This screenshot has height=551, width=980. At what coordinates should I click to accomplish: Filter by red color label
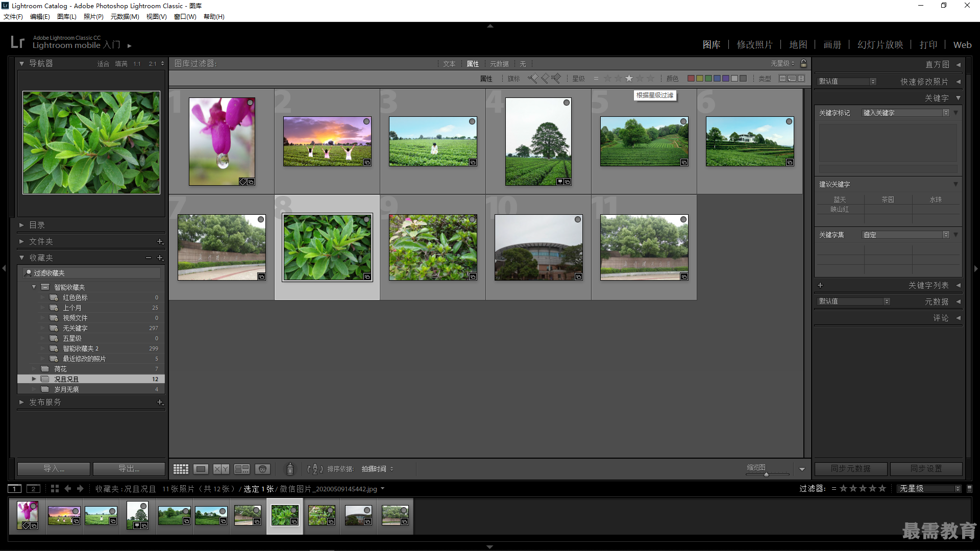(x=691, y=78)
